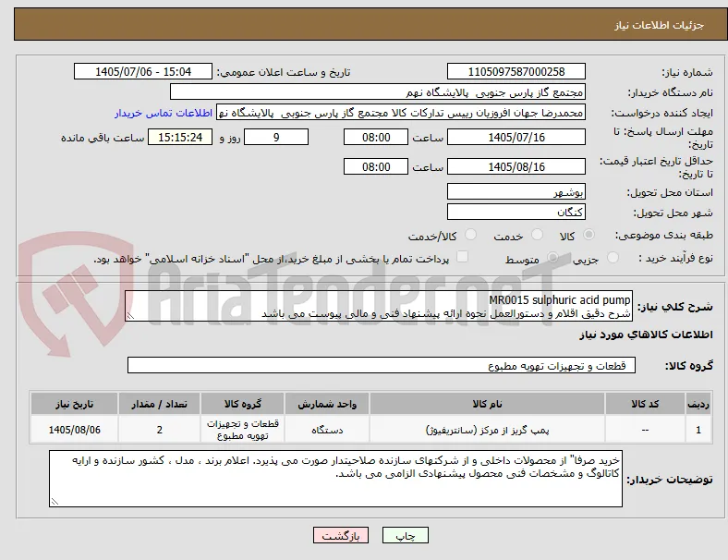
Task: Click the گروه کالا column header in table
Action: click(x=242, y=404)
